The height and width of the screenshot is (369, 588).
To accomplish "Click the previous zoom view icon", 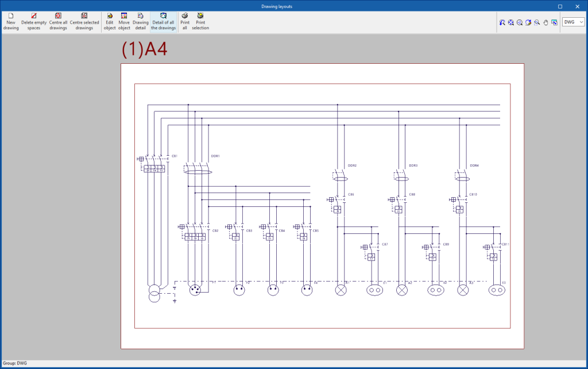I will pyautogui.click(x=502, y=22).
